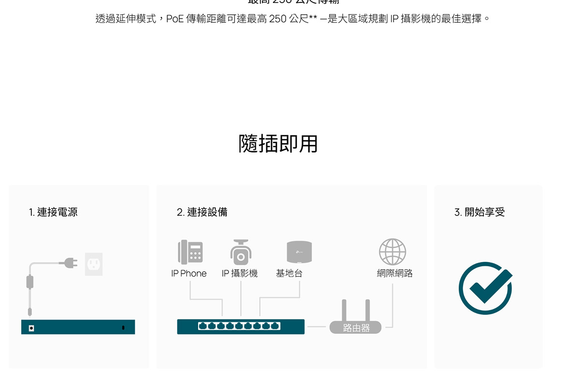Click the IP Phone desk phone icon
Viewport: 580px width, 392px height.
[x=190, y=252]
